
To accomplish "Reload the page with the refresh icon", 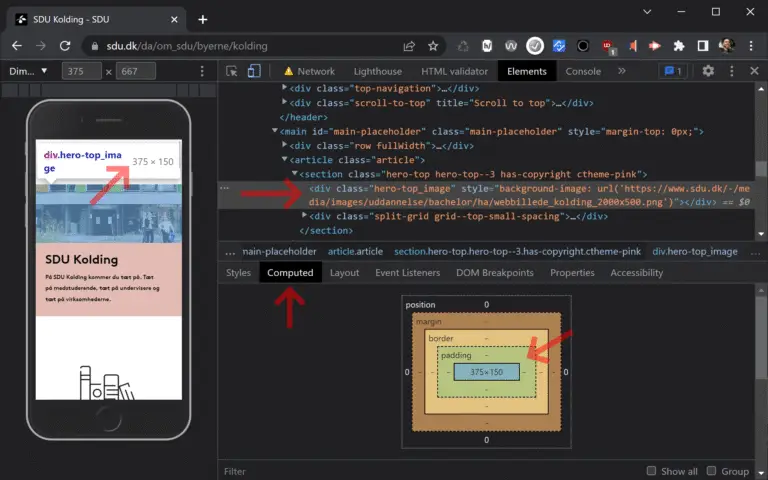I will [x=65, y=46].
